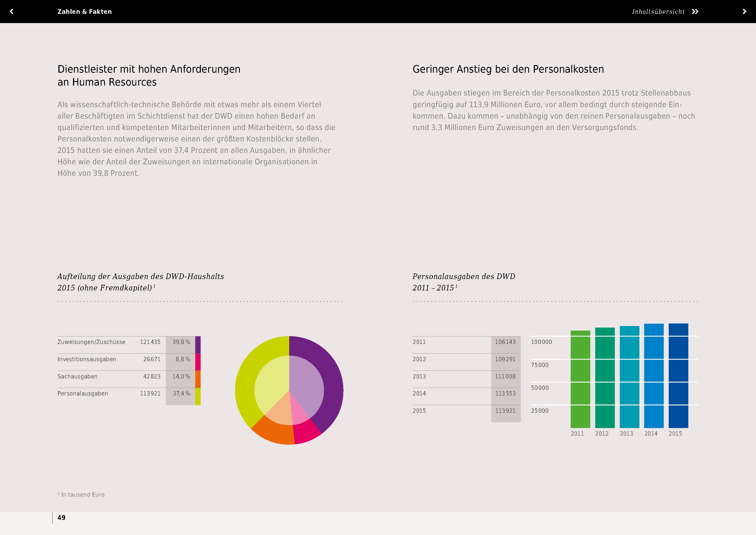Click the dark blue 2015 bar
756x535 pixels.
pyautogui.click(x=678, y=376)
